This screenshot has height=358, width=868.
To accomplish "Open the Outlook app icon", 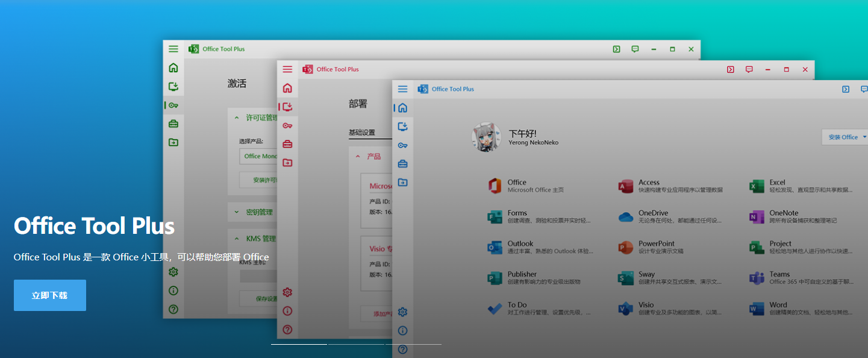I will pyautogui.click(x=495, y=248).
